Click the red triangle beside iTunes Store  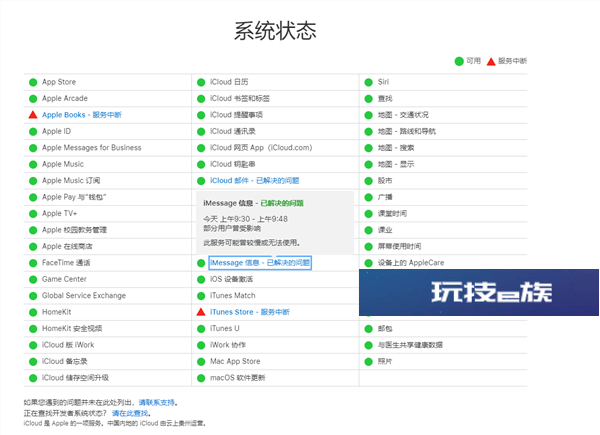(201, 312)
